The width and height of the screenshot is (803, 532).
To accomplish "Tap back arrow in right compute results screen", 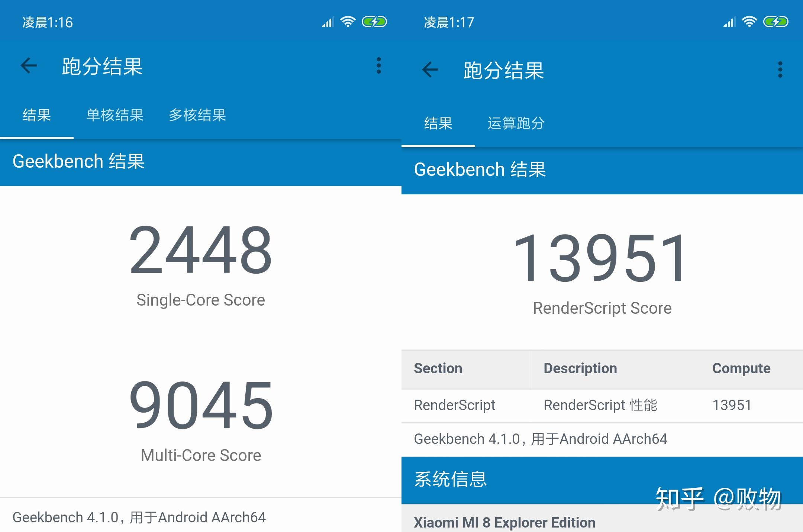I will (x=430, y=70).
